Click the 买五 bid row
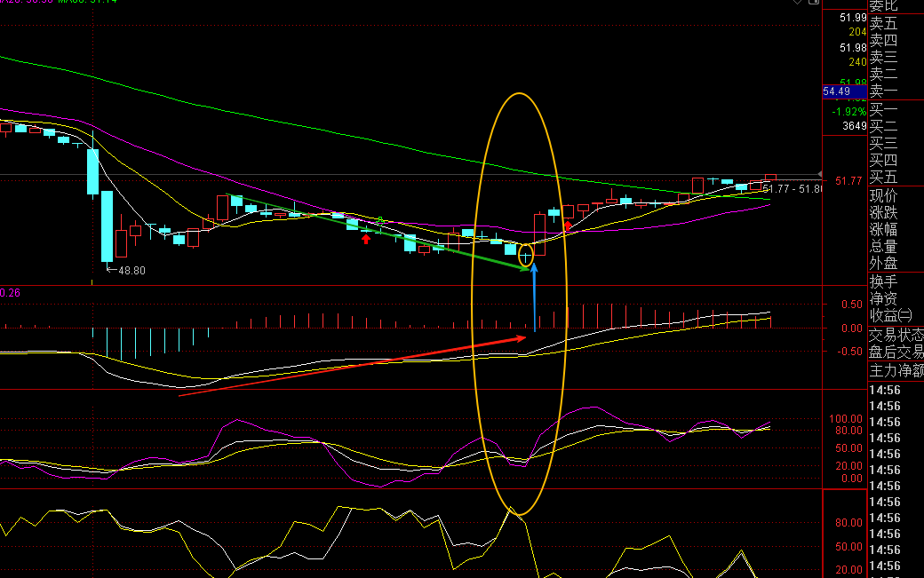 click(883, 178)
